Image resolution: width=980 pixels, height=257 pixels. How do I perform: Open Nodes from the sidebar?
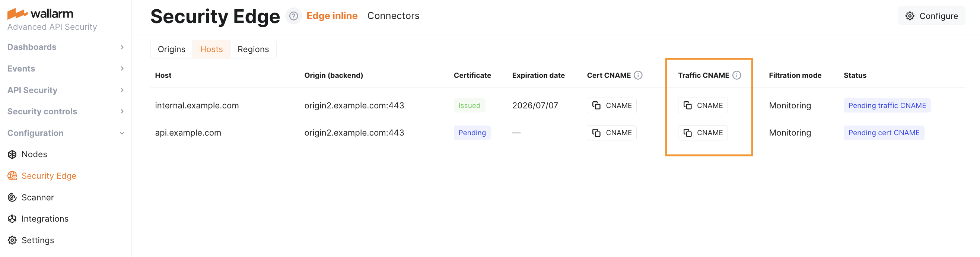click(34, 154)
